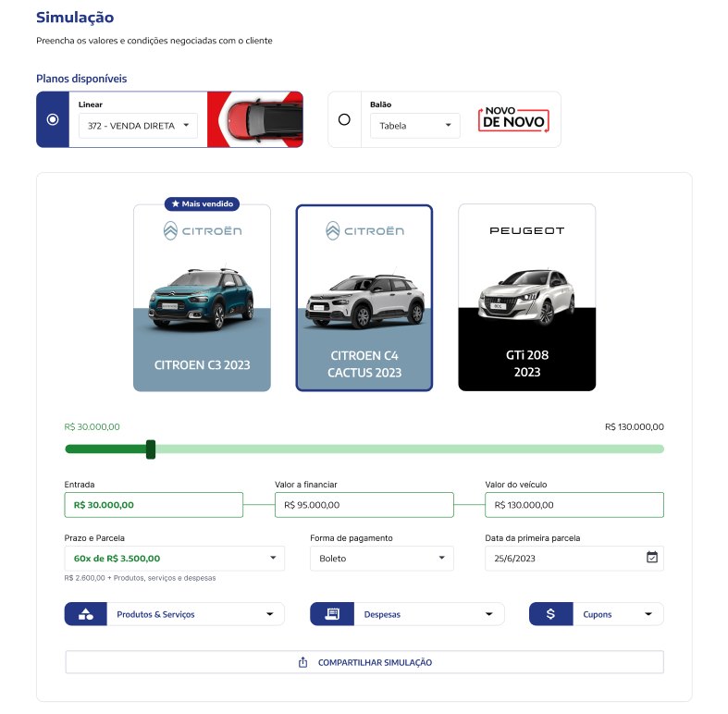Click the green slider handle
728x714 pixels.
coord(151,449)
